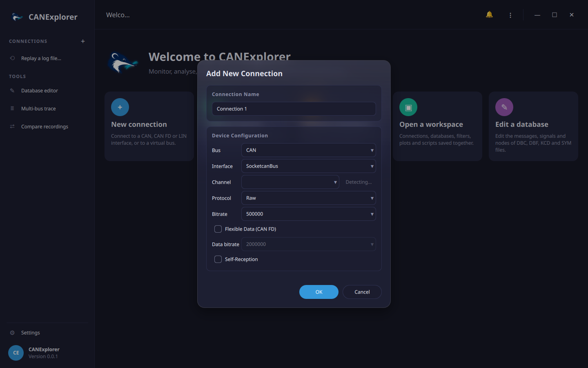The image size is (588, 368).
Task: Open the Protocol dropdown showing Raw
Action: click(309, 198)
